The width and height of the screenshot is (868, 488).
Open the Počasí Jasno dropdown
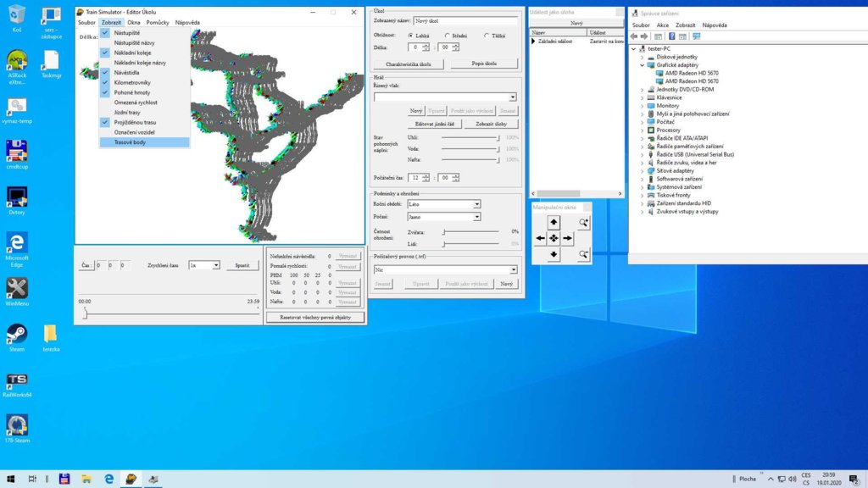coord(476,217)
